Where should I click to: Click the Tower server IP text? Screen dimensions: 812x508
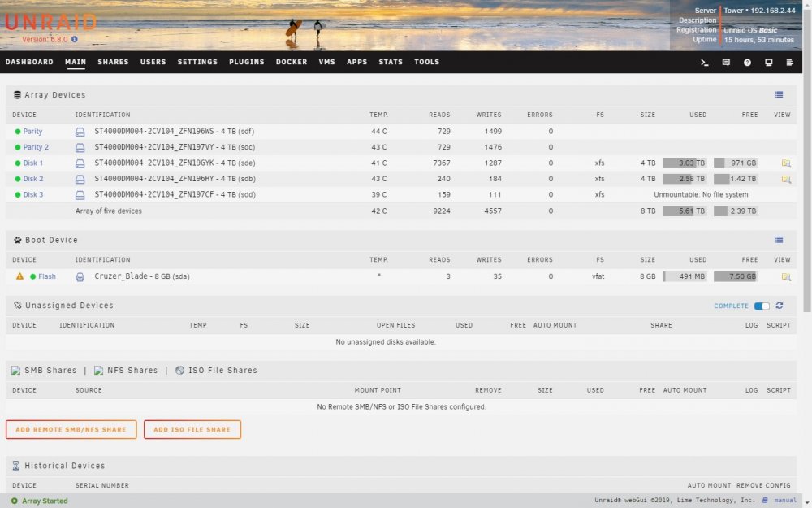tap(759, 11)
